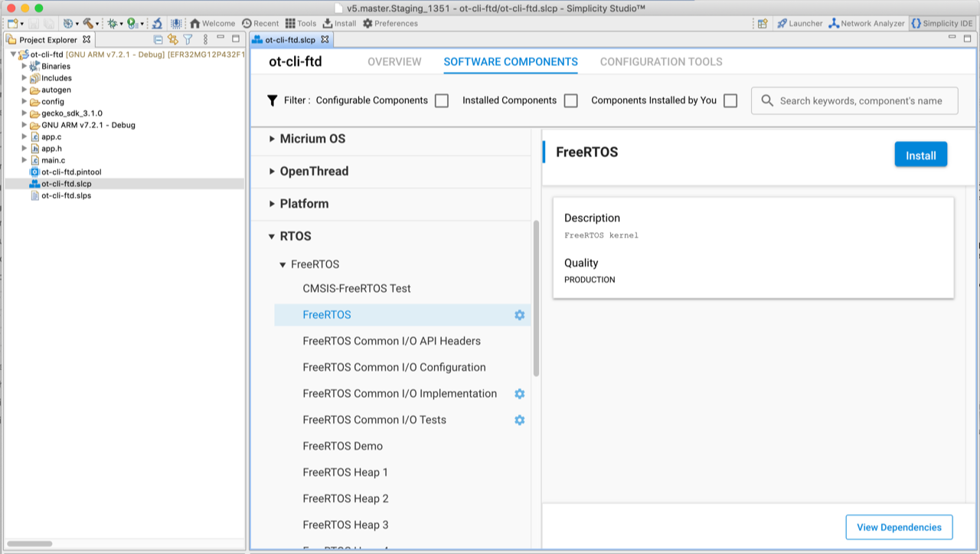Image resolution: width=980 pixels, height=554 pixels.
Task: Collapse the RTOS category
Action: coord(272,237)
